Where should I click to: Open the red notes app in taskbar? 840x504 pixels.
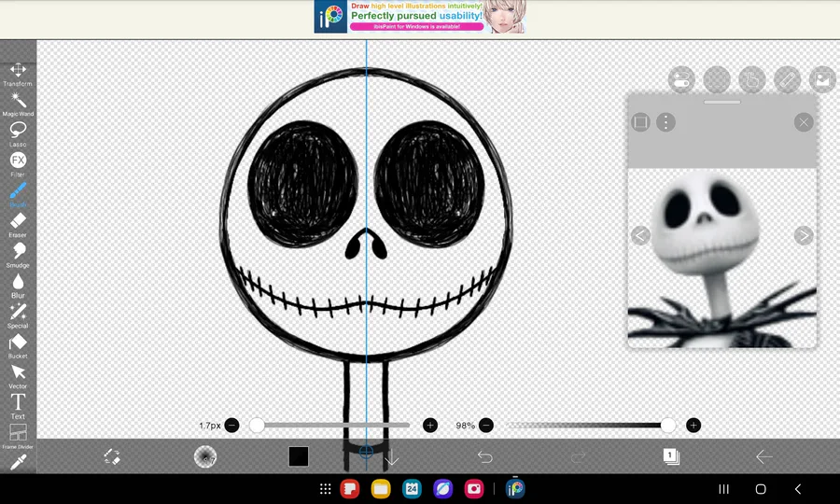point(350,488)
